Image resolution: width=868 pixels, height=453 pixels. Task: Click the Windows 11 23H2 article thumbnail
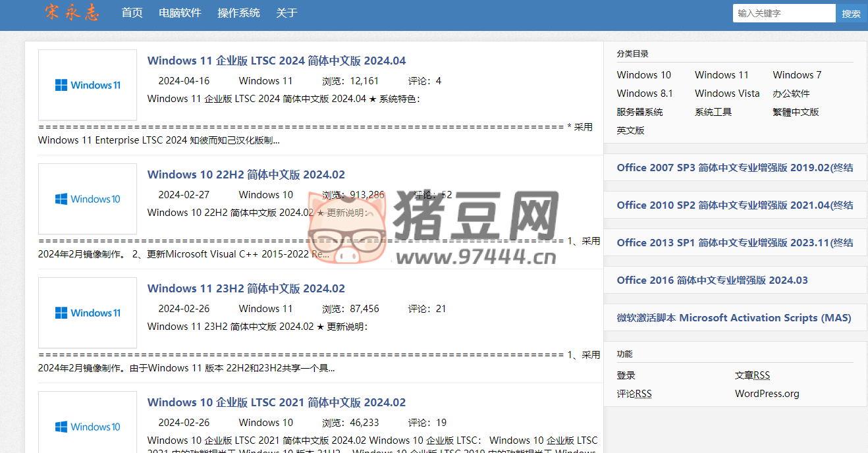point(87,312)
